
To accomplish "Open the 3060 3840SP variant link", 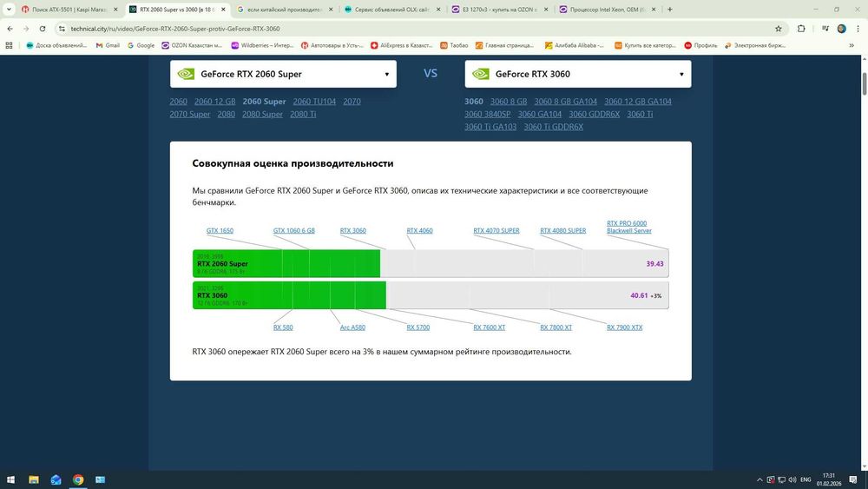I will [487, 114].
